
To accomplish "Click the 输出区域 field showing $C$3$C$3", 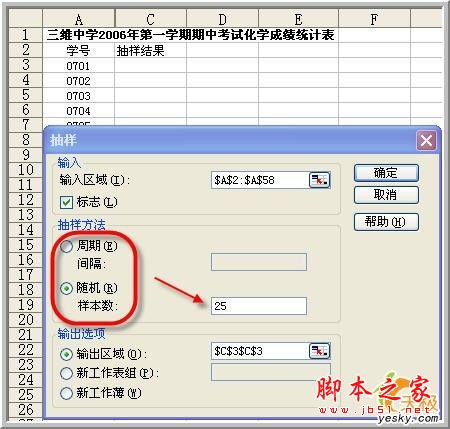I will [260, 351].
